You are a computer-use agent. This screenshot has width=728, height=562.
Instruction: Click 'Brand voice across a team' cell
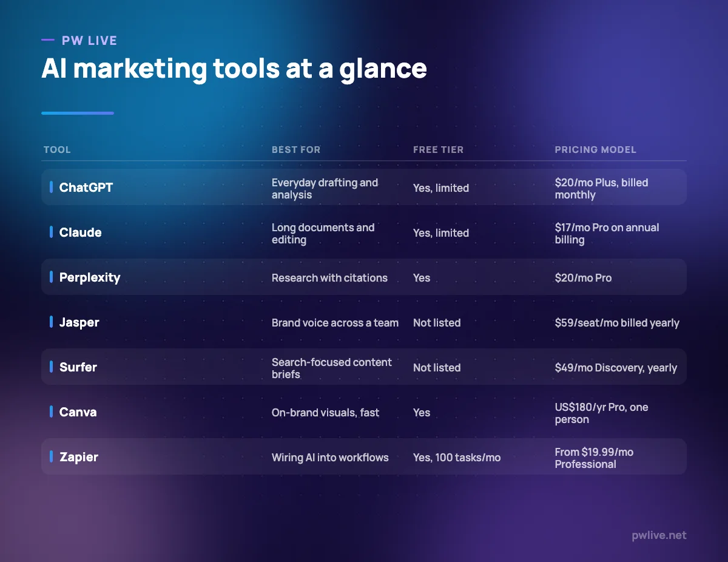point(335,323)
